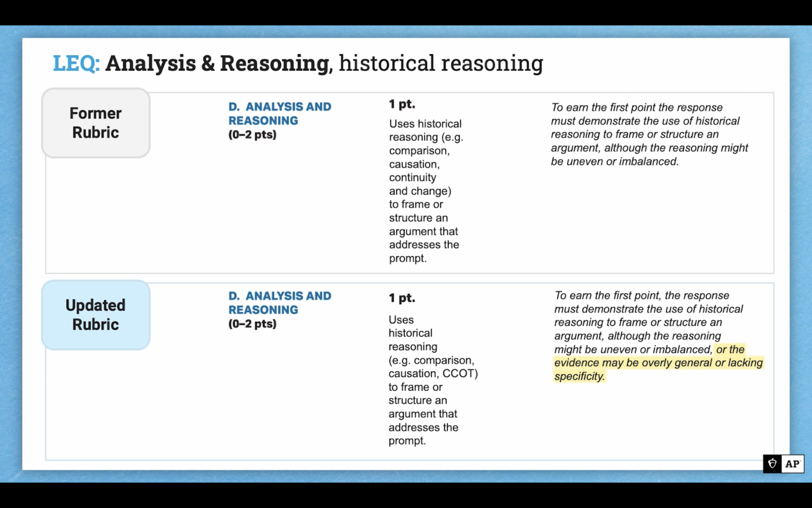Click 'To earn the first point the response' in former note
812x508 pixels.
[637, 108]
